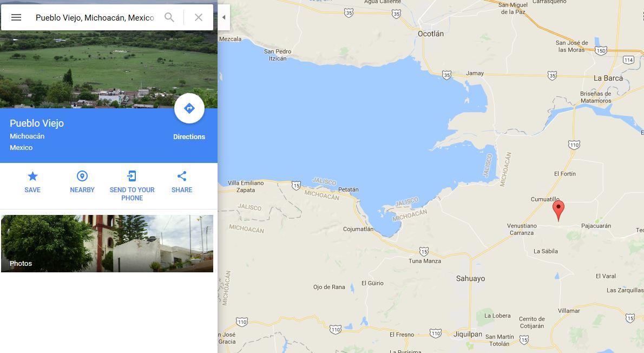The width and height of the screenshot is (644, 353).
Task: Click Ocotlán city label on map
Action: (x=430, y=34)
